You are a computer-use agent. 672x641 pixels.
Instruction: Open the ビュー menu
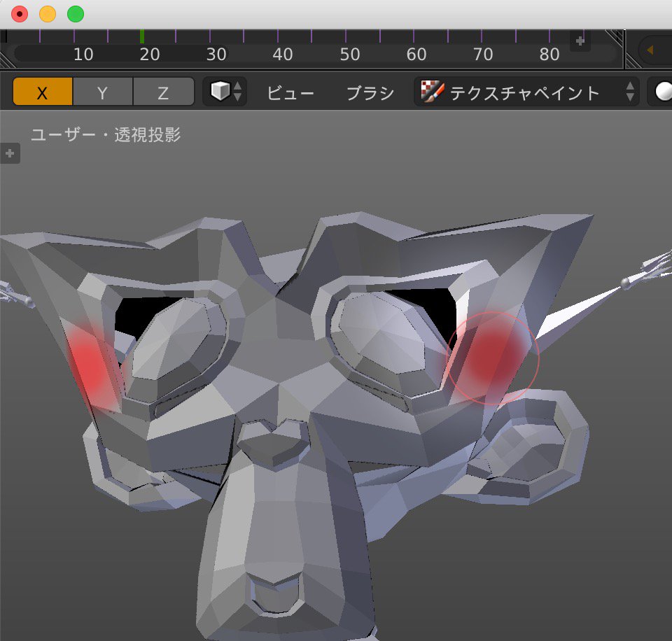click(290, 92)
